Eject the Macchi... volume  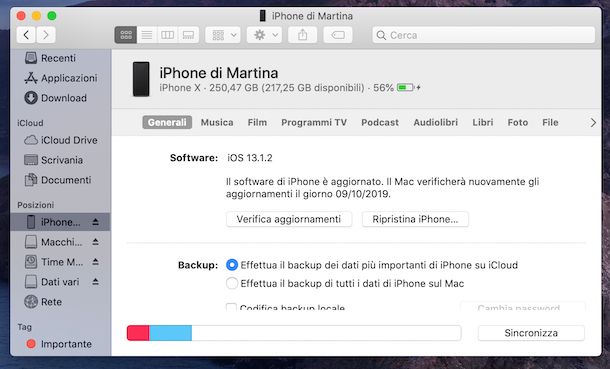pyautogui.click(x=95, y=242)
